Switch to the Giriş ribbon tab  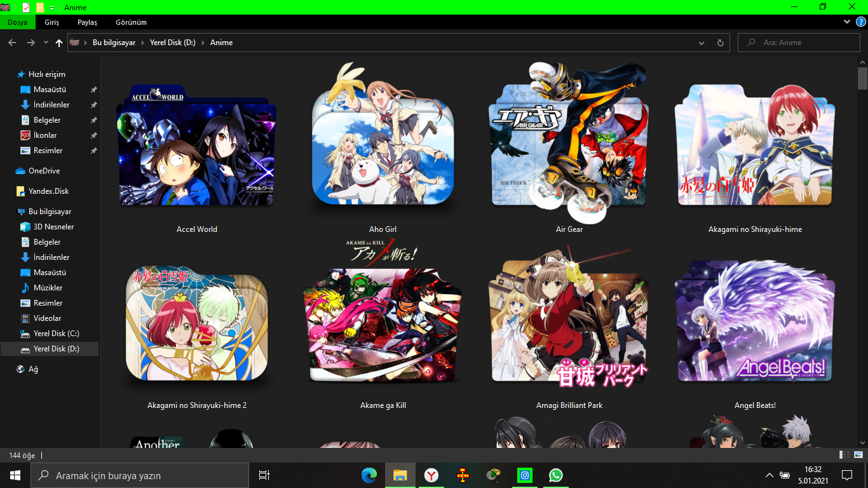pos(52,22)
